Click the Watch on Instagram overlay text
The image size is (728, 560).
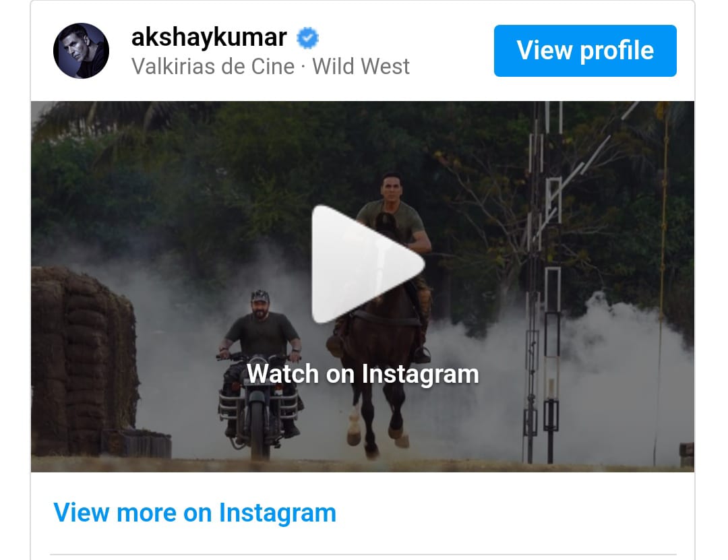click(363, 374)
